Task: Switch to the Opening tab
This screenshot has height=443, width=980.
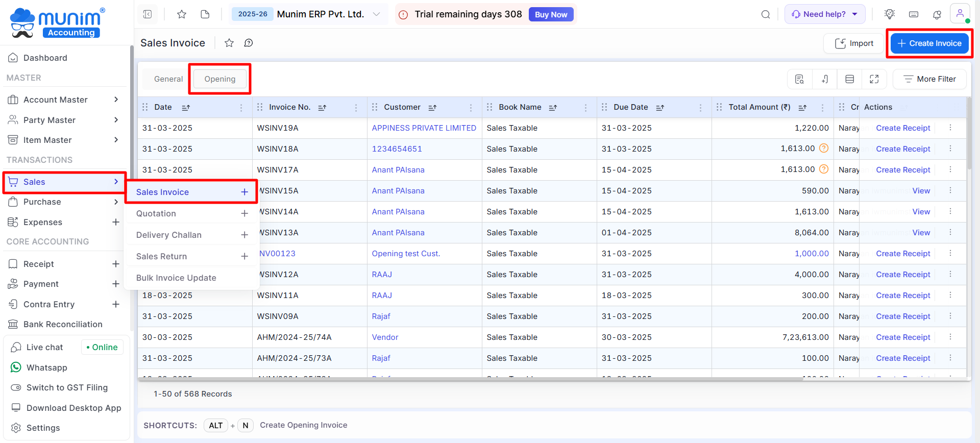Action: coord(220,79)
